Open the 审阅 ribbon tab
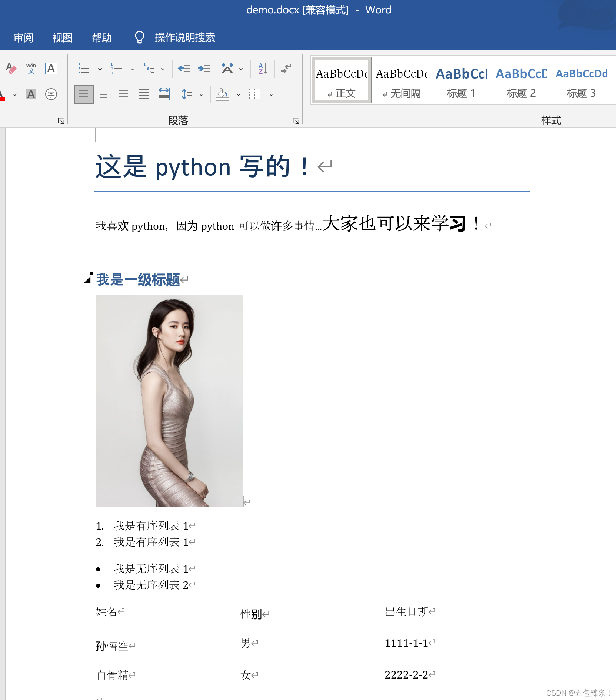 pyautogui.click(x=23, y=37)
